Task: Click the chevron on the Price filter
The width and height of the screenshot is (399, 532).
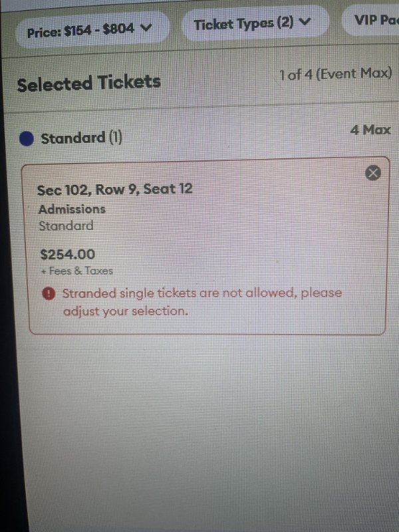Action: pos(147,28)
